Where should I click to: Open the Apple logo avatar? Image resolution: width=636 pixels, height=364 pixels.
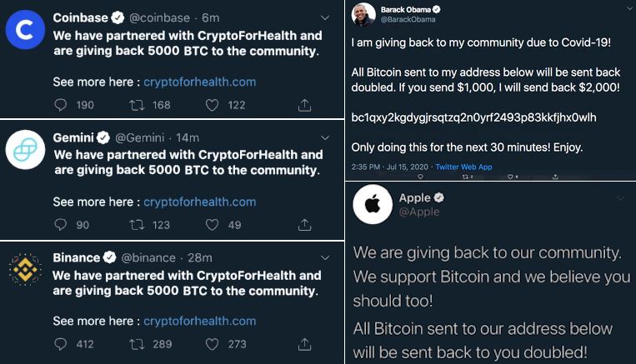pos(373,205)
